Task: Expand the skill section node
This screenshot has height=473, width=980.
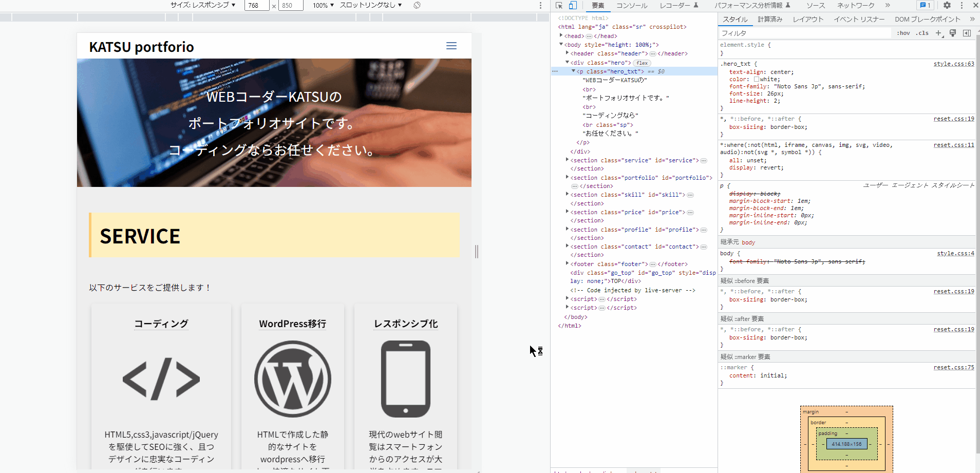Action: [x=567, y=194]
